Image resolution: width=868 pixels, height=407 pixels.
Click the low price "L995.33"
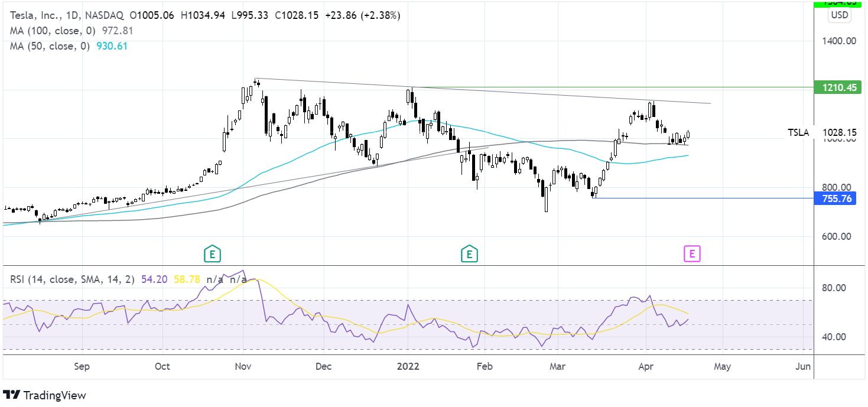[251, 15]
